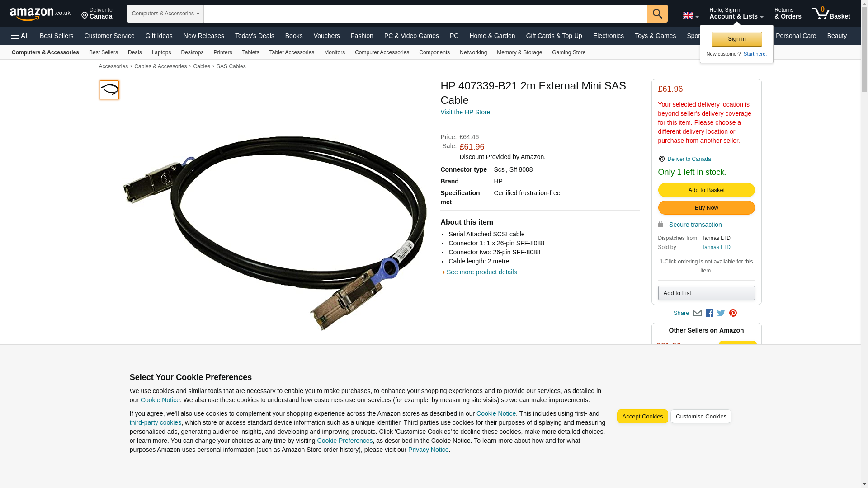Screen dimensions: 868x488
Task: Visit the HP Store link
Action: 465,112
